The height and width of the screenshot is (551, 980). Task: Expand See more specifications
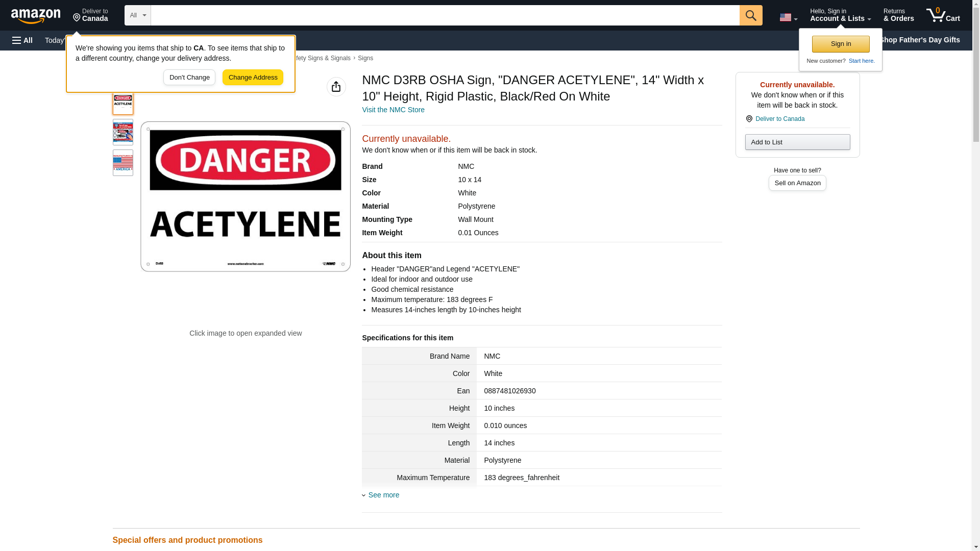coord(383,495)
